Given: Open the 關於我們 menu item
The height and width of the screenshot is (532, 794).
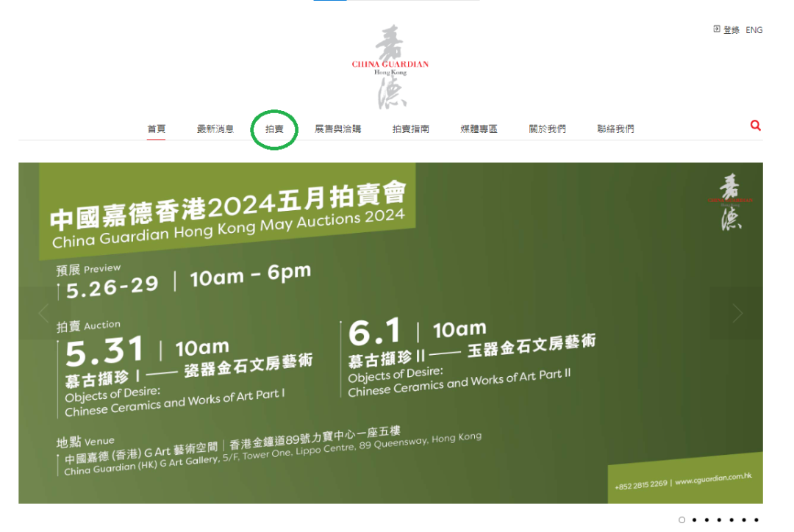Looking at the screenshot, I should (x=548, y=129).
